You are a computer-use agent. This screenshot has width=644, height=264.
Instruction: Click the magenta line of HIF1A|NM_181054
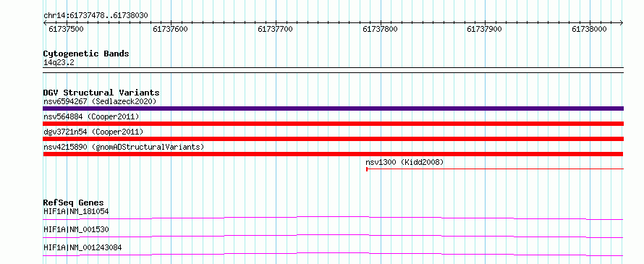point(333,218)
